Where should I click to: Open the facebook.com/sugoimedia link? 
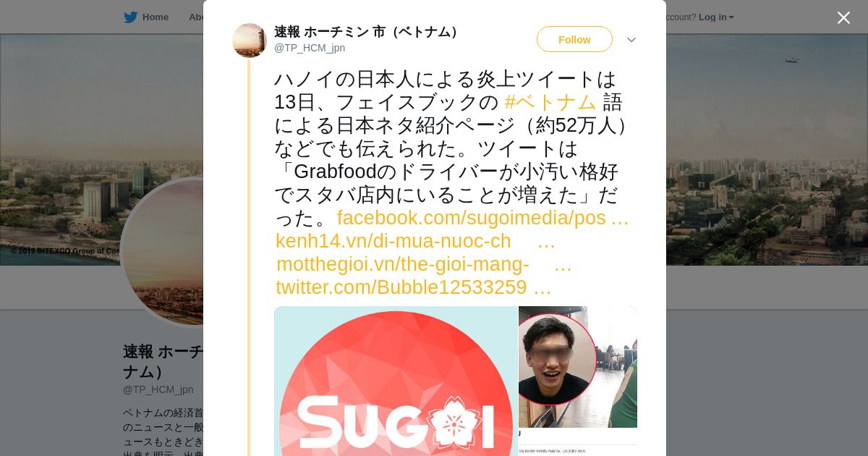coord(482,218)
